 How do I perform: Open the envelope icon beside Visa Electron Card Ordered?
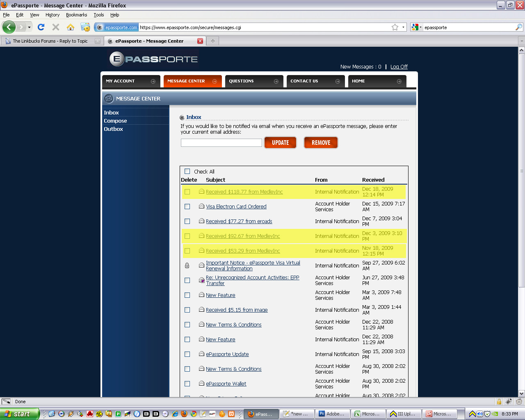(201, 206)
